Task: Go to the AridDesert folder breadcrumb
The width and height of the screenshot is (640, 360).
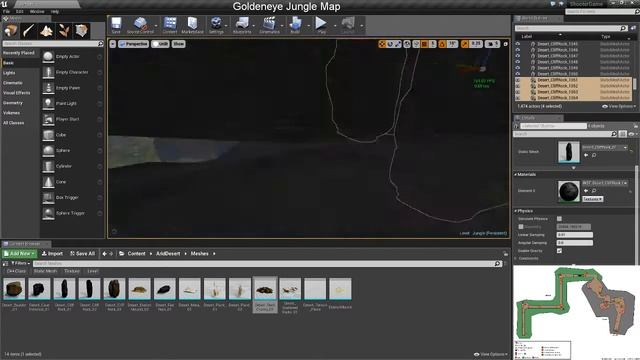Action: [x=168, y=253]
